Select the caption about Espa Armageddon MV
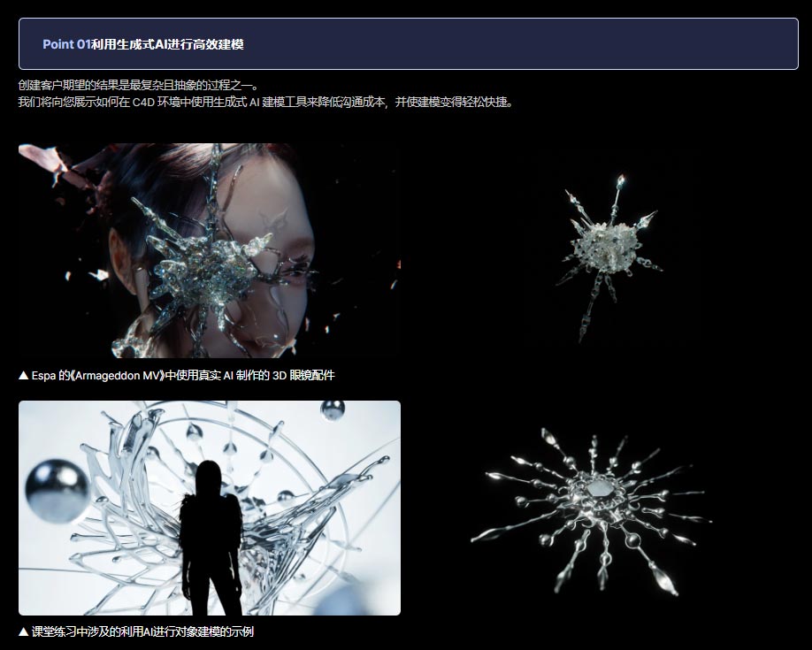This screenshot has height=650, width=812. click(177, 376)
